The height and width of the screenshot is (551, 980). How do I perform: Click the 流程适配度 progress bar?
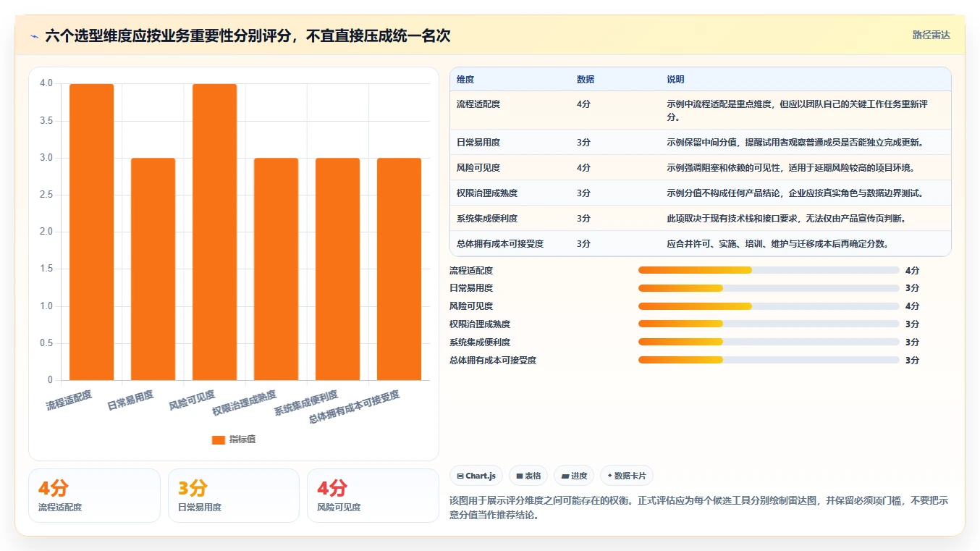[769, 270]
